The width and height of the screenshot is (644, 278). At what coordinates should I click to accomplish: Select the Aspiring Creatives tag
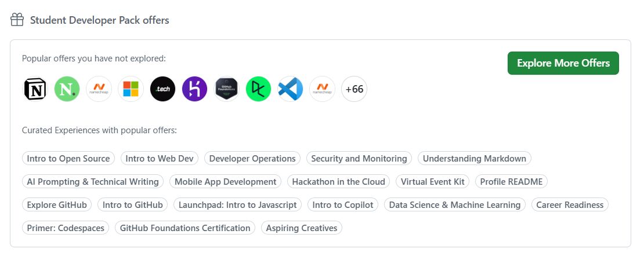pos(302,228)
